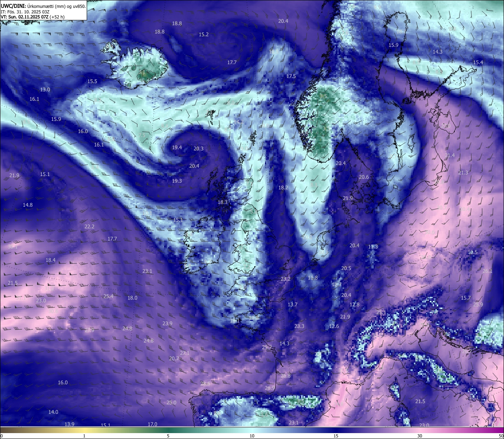Screen dimensions: 504x439
Task: Click the 25.0 value near Spain
Action: click(x=171, y=403)
